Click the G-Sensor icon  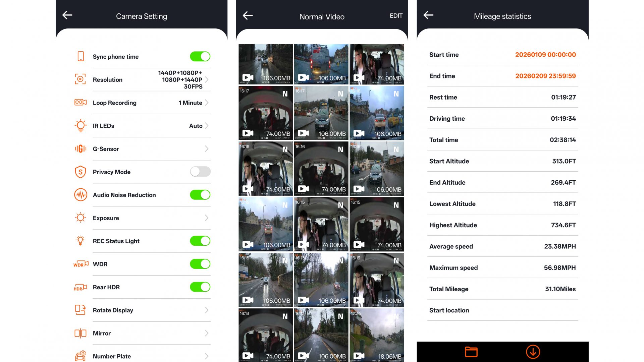pyautogui.click(x=80, y=149)
